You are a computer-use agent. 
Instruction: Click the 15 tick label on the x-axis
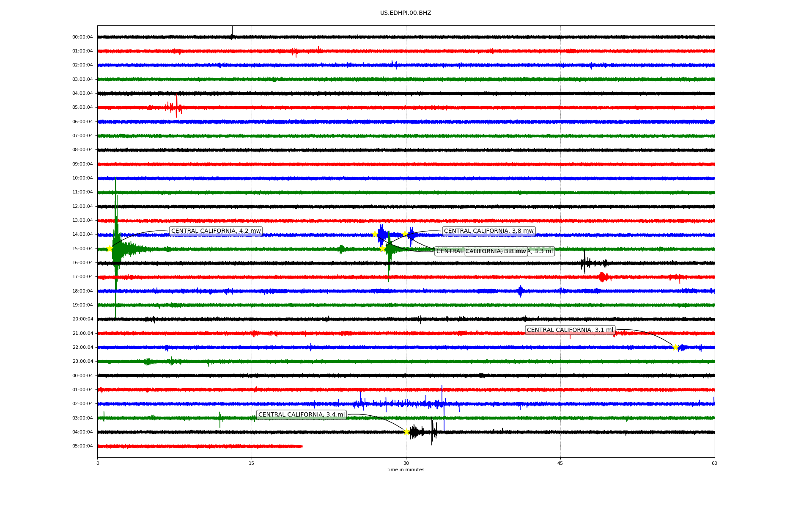point(252,463)
